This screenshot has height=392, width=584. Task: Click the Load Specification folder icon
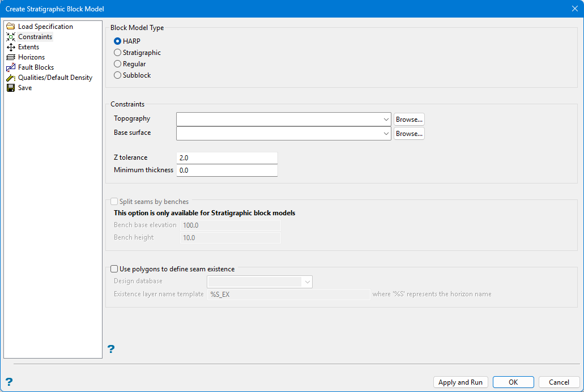point(11,27)
